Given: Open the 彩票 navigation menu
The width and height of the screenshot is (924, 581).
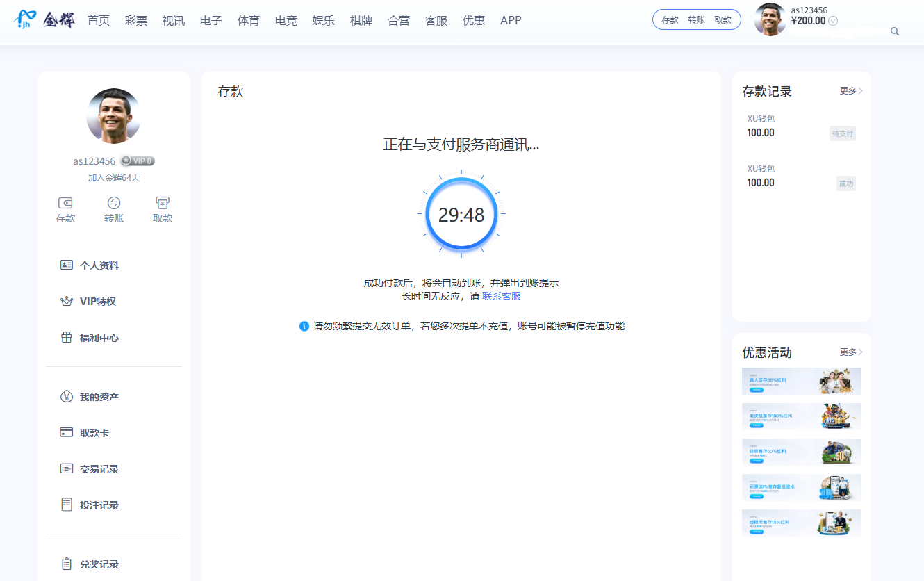Looking at the screenshot, I should 136,20.
